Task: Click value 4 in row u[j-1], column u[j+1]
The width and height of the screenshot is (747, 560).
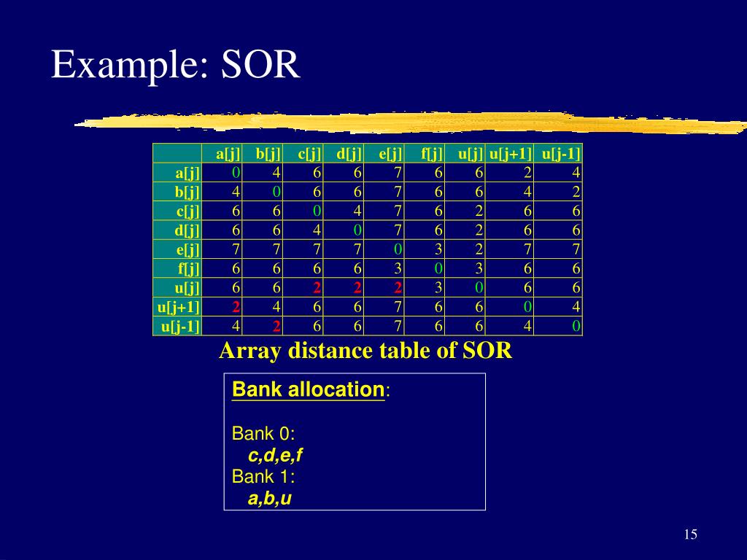Action: point(527,326)
